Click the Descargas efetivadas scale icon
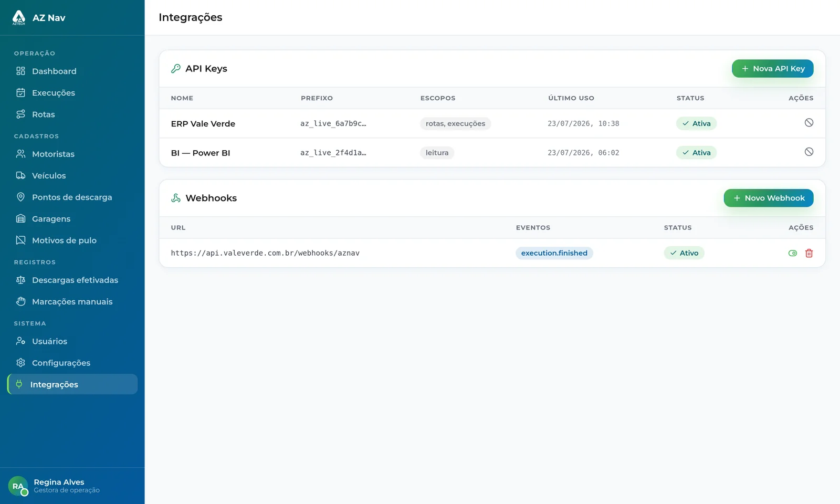This screenshot has width=840, height=504. click(x=20, y=280)
